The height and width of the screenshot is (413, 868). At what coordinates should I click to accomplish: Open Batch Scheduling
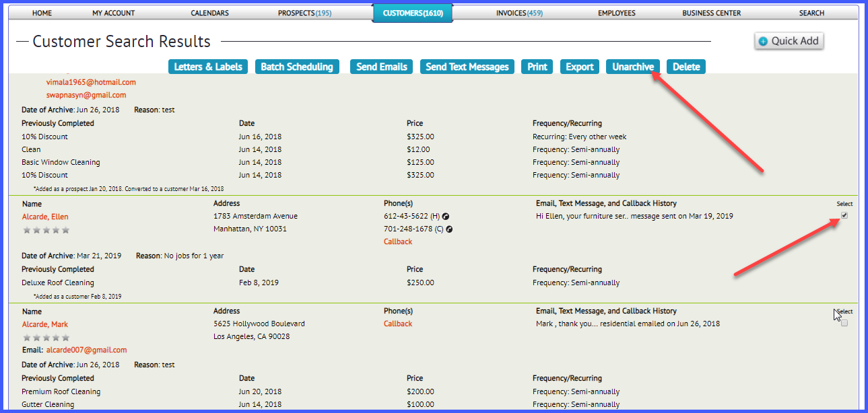pos(297,67)
